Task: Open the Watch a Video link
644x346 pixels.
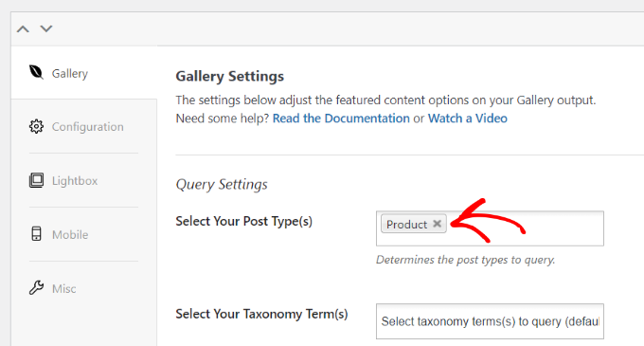Action: (x=468, y=118)
